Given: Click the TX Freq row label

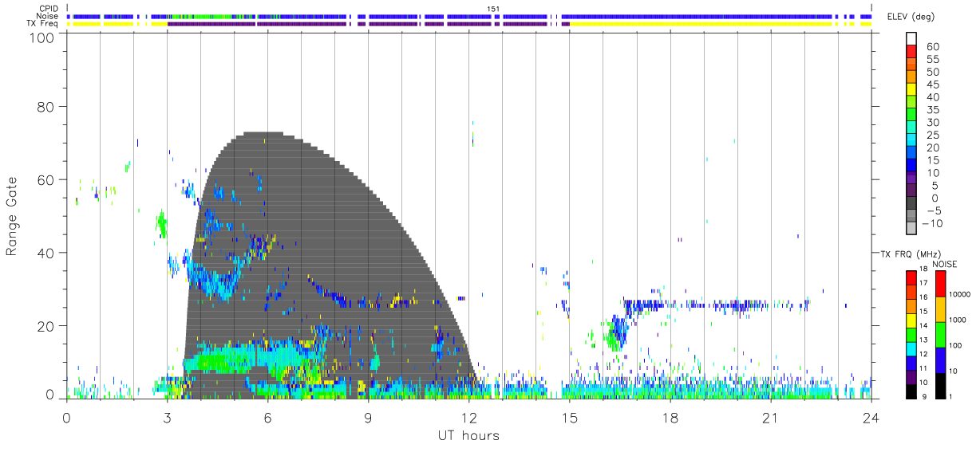Looking at the screenshot, I should (43, 24).
